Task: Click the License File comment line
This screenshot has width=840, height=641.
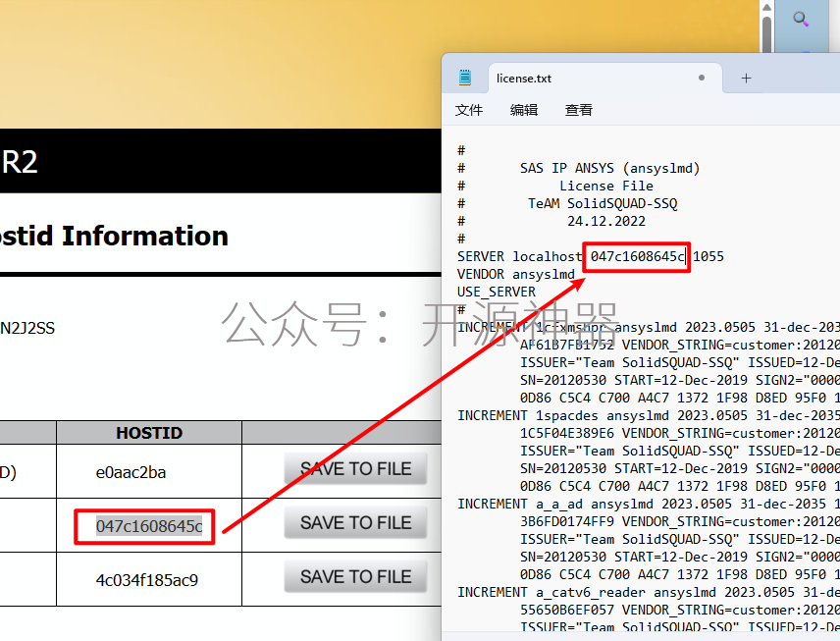Action: tap(606, 186)
